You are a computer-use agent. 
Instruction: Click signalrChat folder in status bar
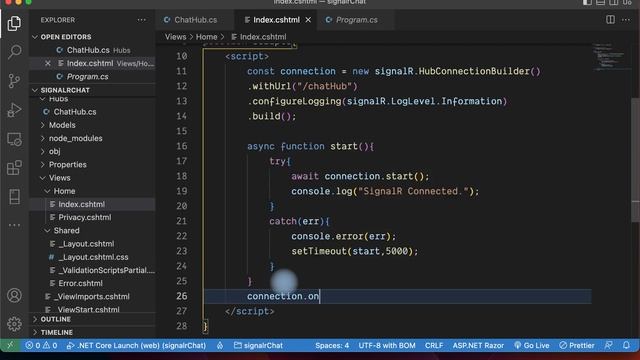pos(258,345)
